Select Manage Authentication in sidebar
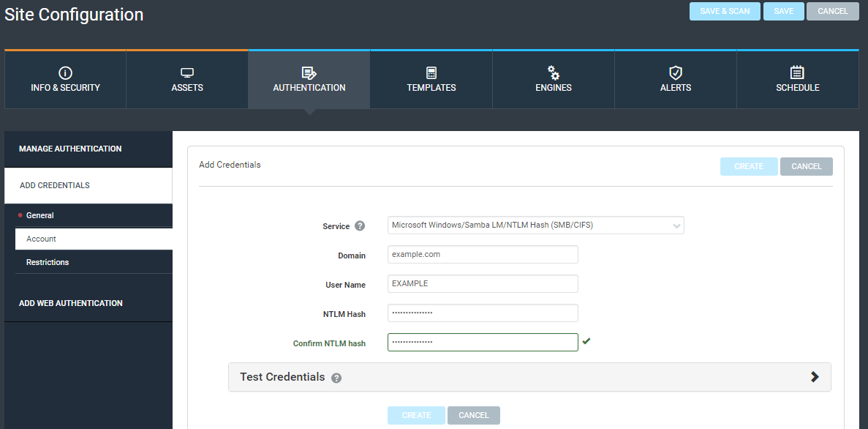868x429 pixels. (69, 149)
